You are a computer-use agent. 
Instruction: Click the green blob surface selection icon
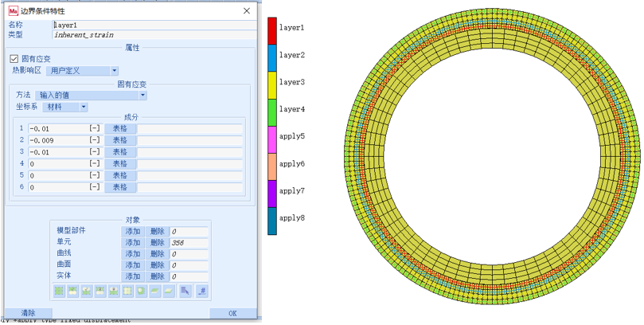(141, 291)
